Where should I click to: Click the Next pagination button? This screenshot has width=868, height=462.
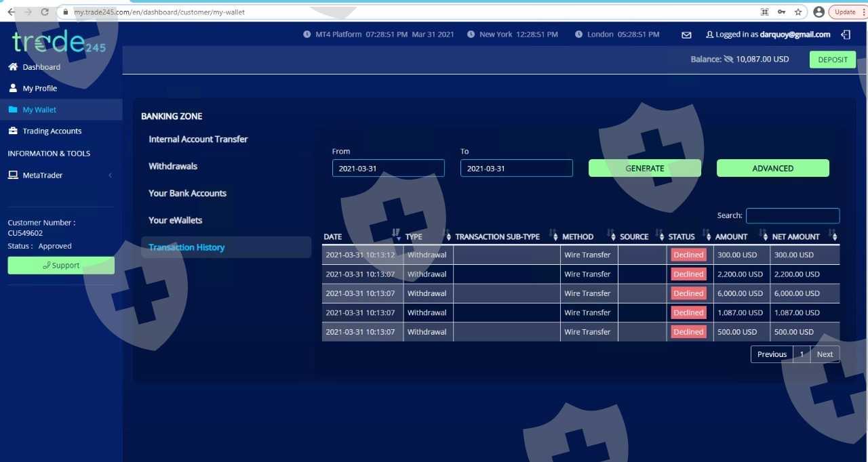pos(825,354)
